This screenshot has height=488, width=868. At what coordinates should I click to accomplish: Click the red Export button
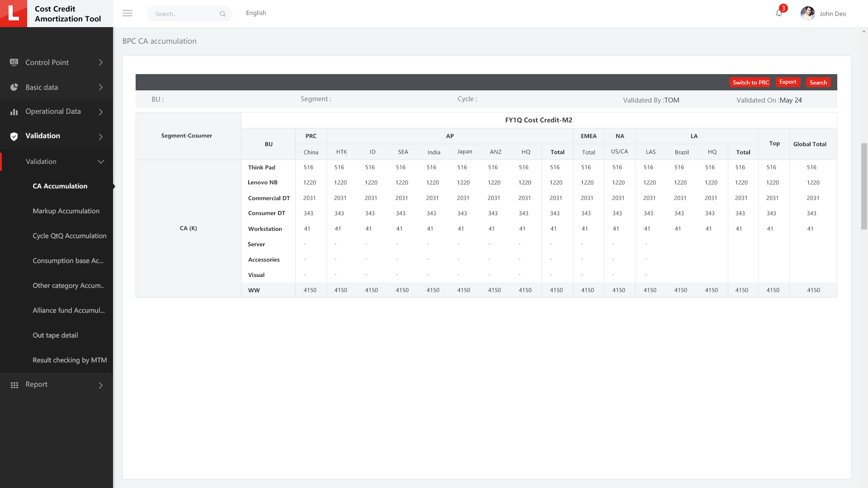[788, 82]
